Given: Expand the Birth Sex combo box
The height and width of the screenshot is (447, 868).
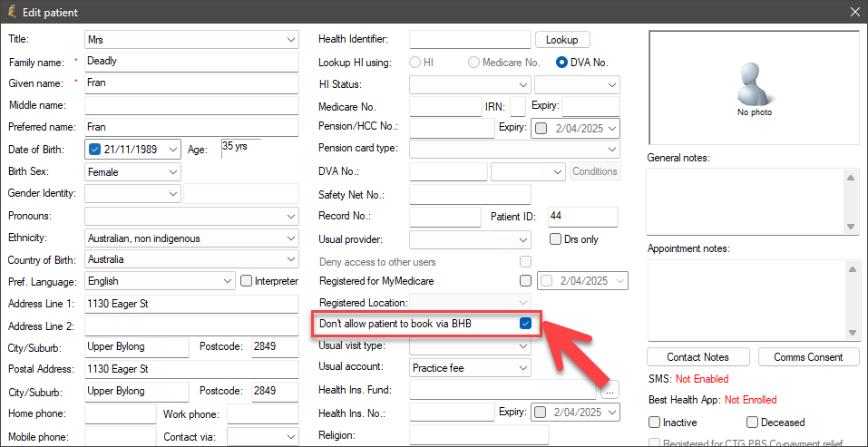Looking at the screenshot, I should click(133, 172).
